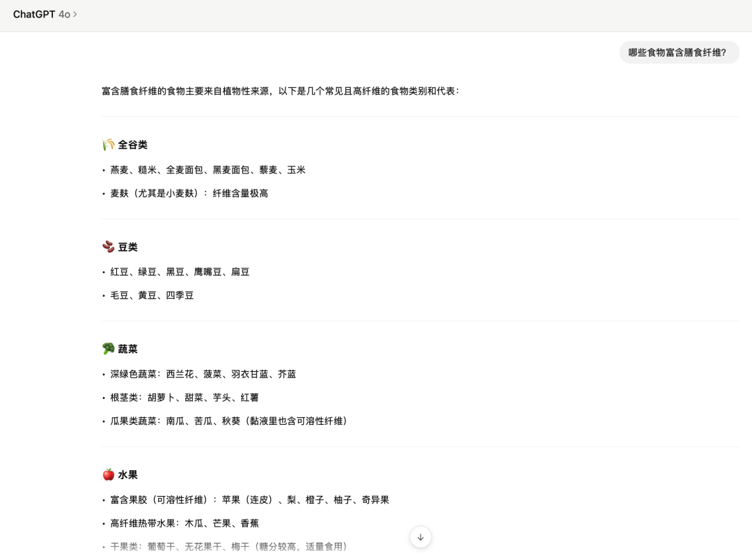
Task: Open the ChatGPT 4o model selector
Action: click(45, 14)
